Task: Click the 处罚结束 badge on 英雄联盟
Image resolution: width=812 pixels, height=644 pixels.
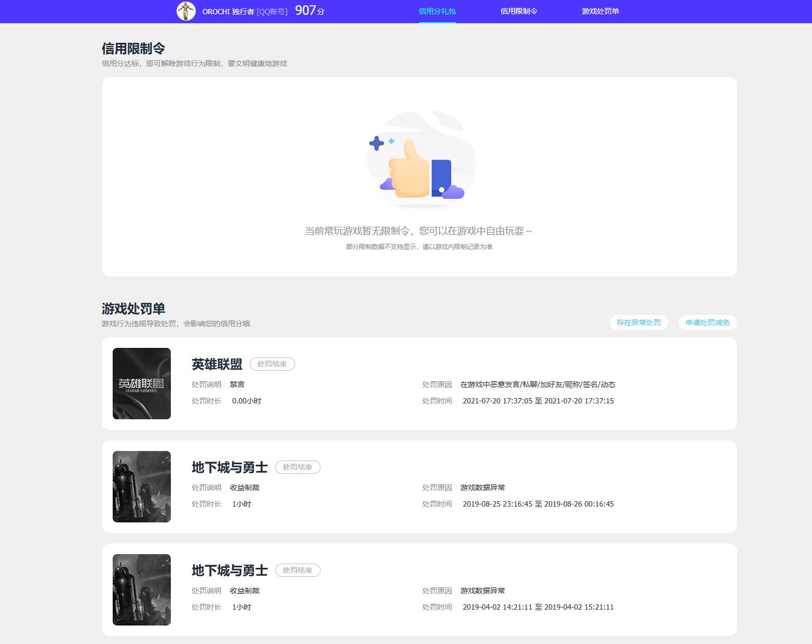Action: click(272, 364)
